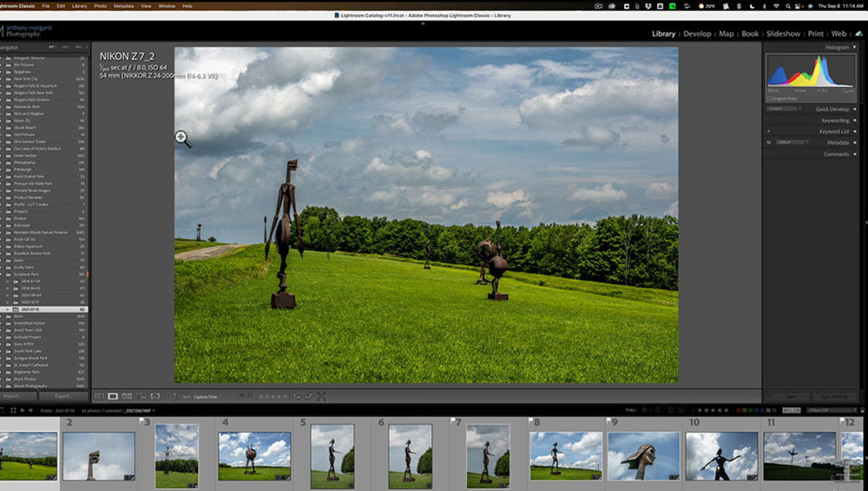Screen dimensions: 868x491
Task: Open Survey view from toolbar
Action: tap(141, 396)
